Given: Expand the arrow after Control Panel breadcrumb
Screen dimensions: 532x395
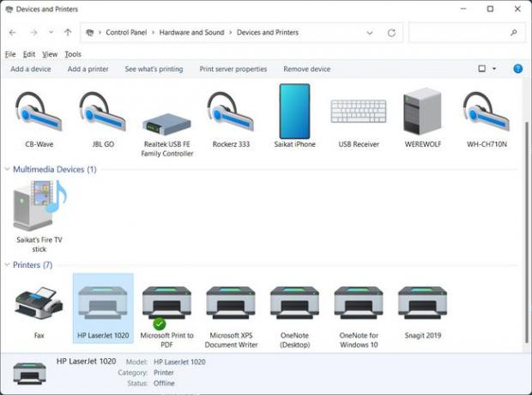Looking at the screenshot, I should tap(153, 33).
